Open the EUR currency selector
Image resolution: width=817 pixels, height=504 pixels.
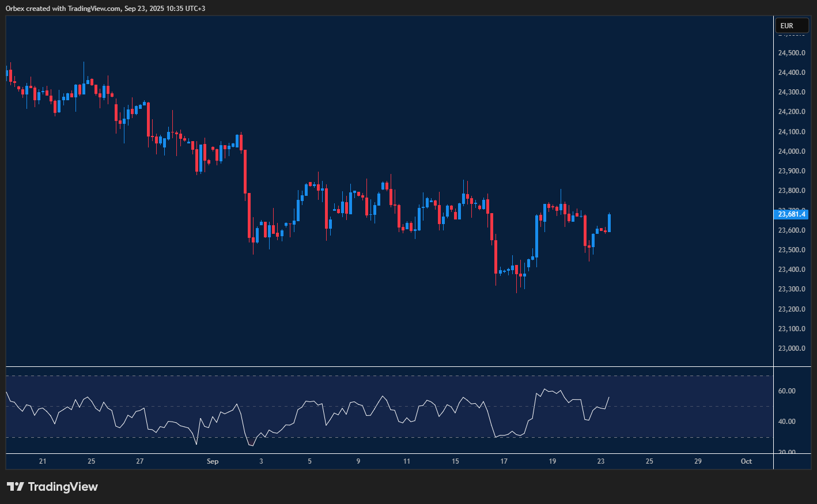792,26
